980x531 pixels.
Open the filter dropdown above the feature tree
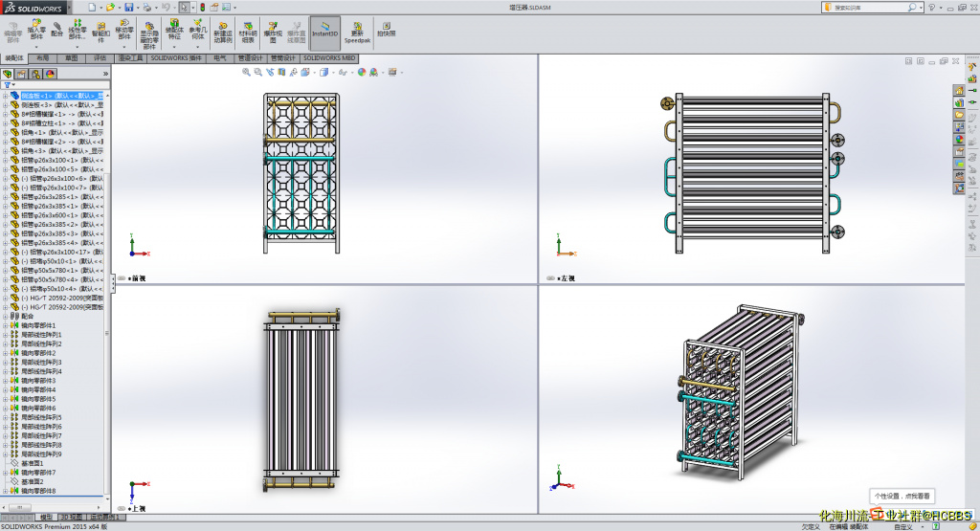point(10,85)
